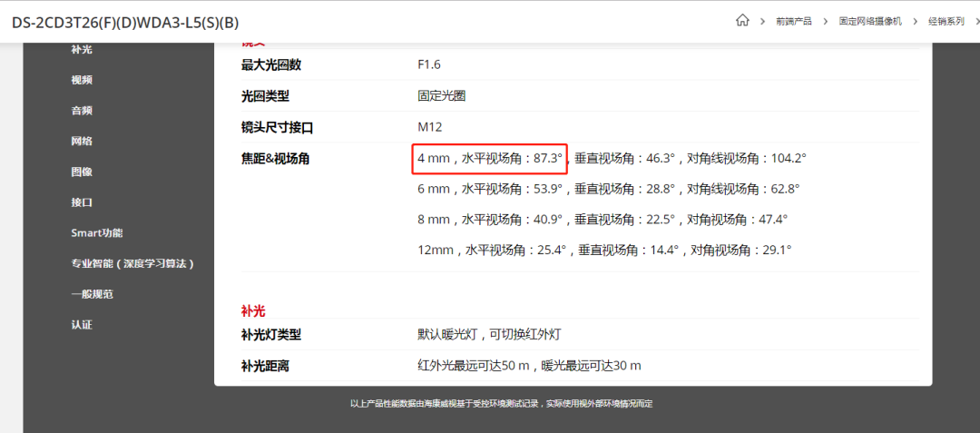Viewport: 980px width, 433px height.
Task: Choose 接口 from the sidebar list
Action: tap(82, 202)
